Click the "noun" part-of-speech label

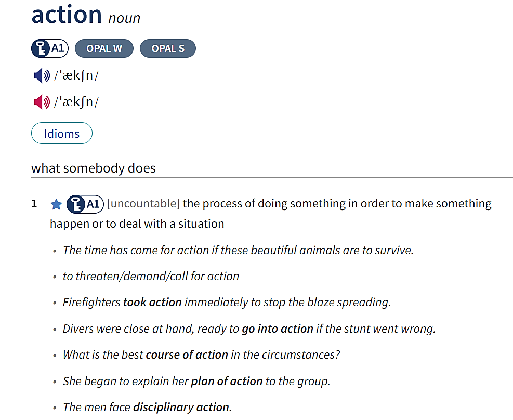coord(124,18)
